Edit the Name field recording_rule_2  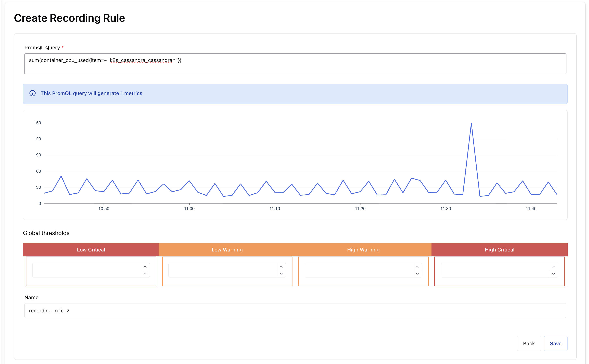(295, 311)
